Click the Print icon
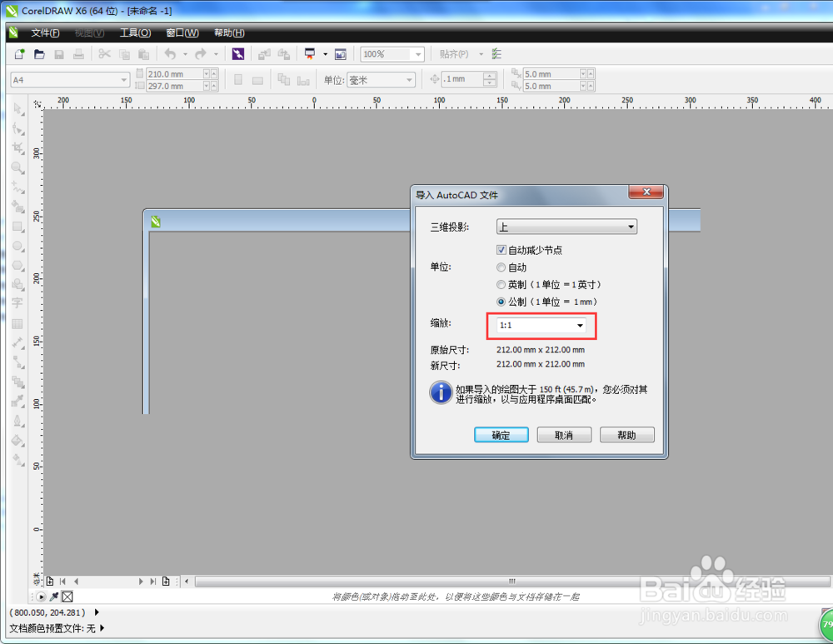 [x=78, y=54]
